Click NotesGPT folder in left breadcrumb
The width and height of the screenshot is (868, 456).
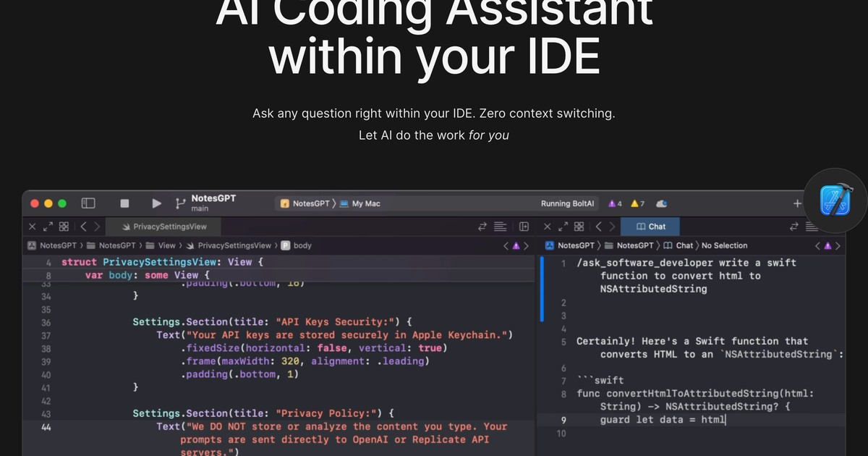[x=112, y=245]
